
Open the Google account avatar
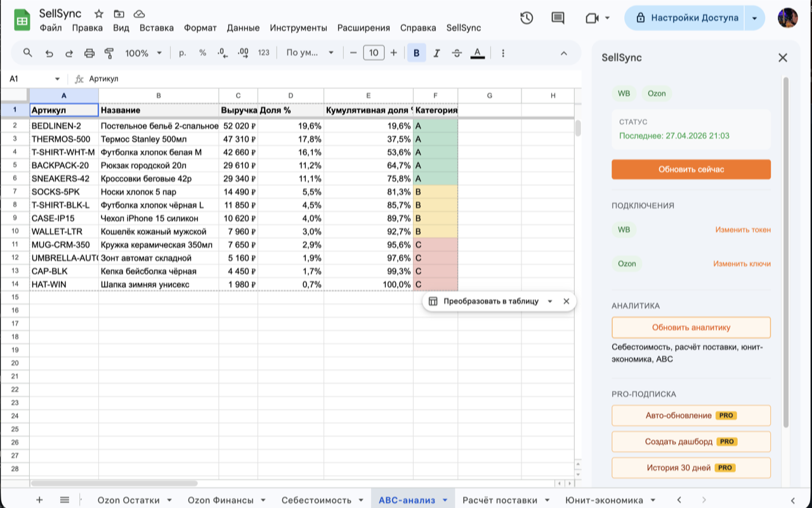point(787,18)
